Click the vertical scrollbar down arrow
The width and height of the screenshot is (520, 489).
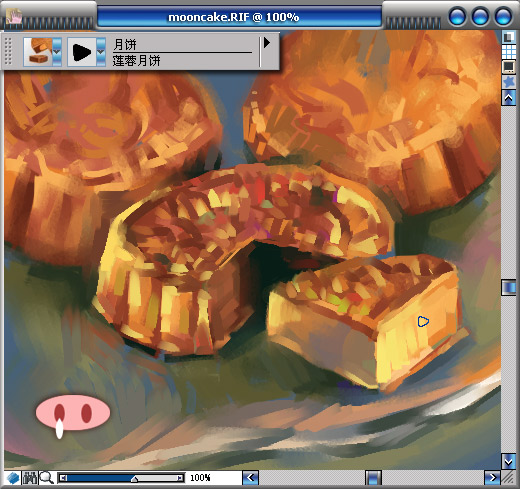point(509,462)
